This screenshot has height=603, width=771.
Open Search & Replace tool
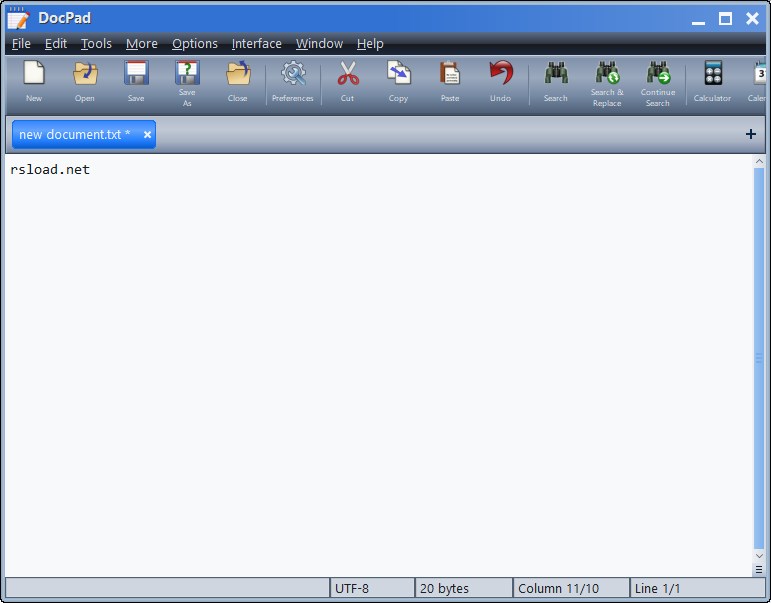[607, 81]
